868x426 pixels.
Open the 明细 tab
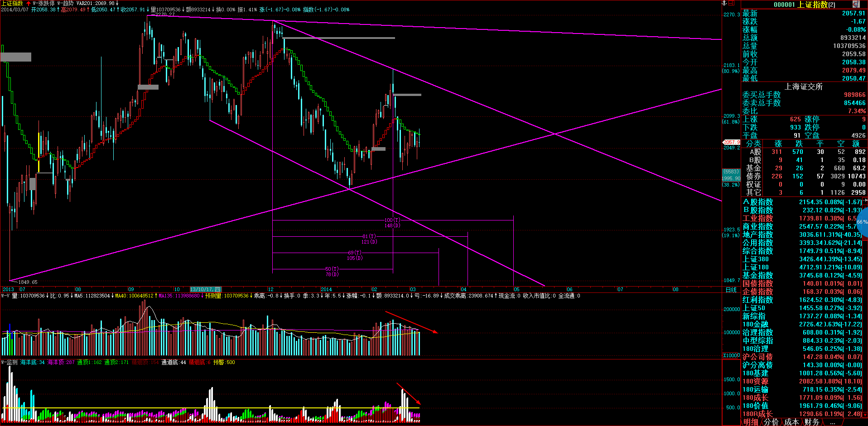click(x=751, y=422)
